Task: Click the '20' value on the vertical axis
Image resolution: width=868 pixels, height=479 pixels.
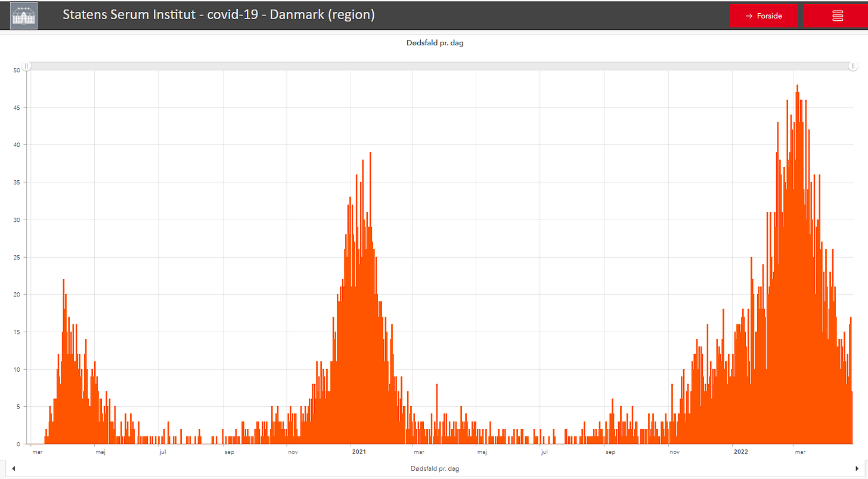Action: click(17, 295)
